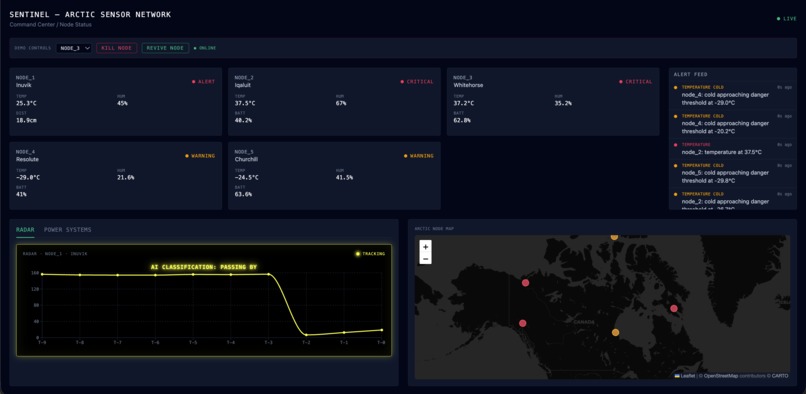Image resolution: width=806 pixels, height=394 pixels.
Task: Click the 67% humidity on Iqaluit card
Action: pyautogui.click(x=341, y=103)
